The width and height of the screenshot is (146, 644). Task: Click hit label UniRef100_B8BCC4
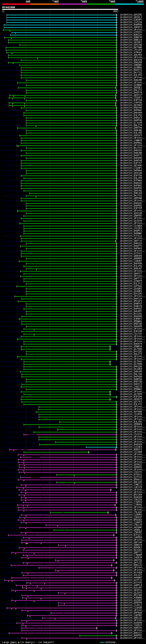coord(131,40)
